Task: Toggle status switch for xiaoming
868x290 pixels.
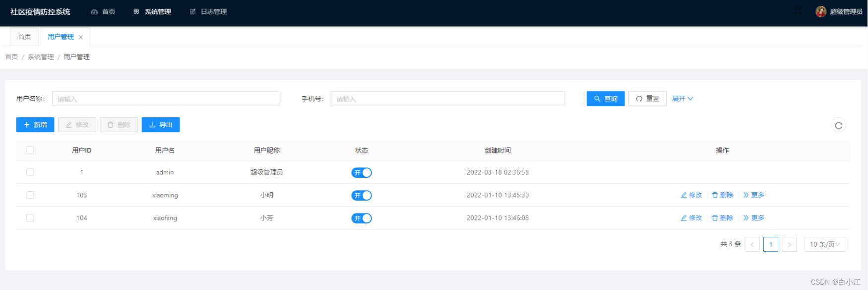Action: click(362, 196)
